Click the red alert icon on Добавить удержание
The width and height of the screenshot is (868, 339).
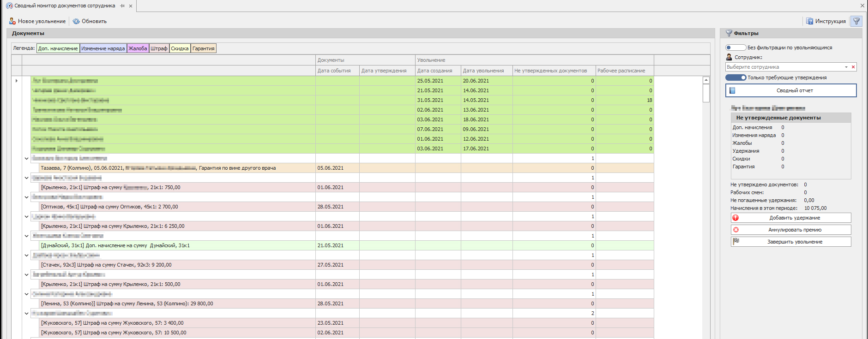736,218
